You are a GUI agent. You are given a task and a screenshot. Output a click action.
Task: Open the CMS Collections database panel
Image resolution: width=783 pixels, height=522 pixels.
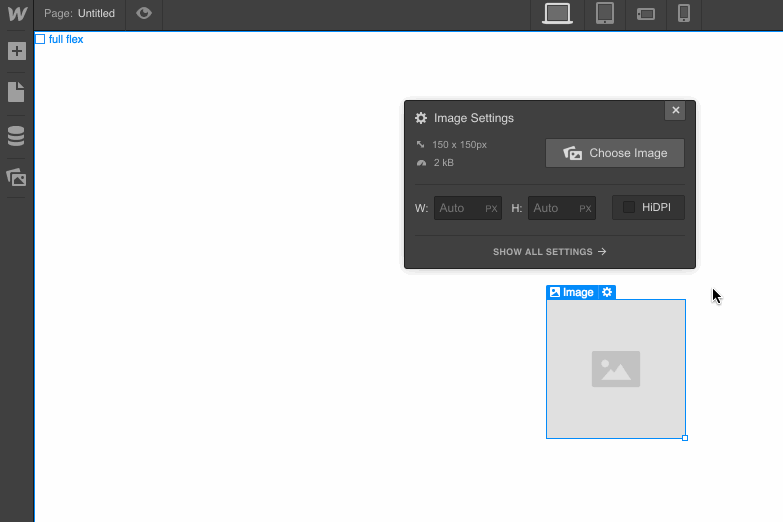coord(16,135)
